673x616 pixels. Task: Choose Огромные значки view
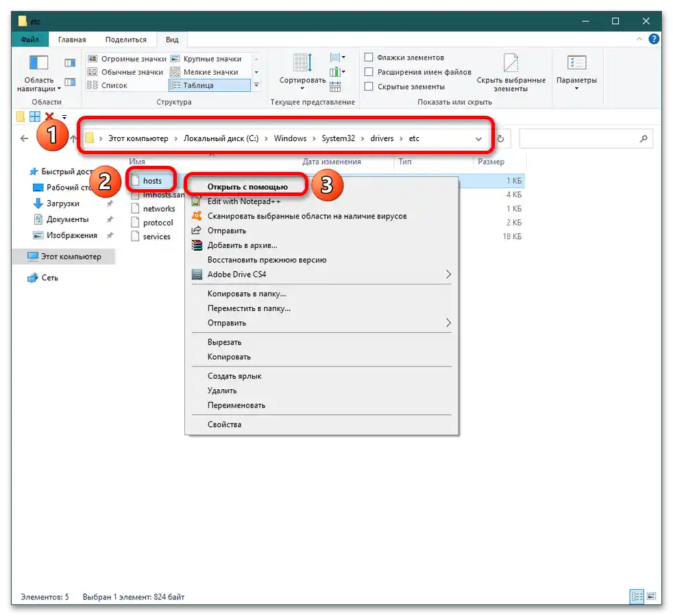(x=127, y=59)
